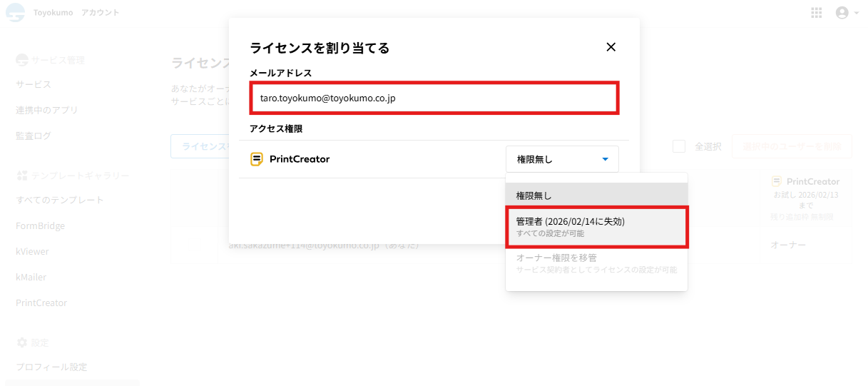Open the apps grid launcher icon
868x386 pixels.
[817, 13]
